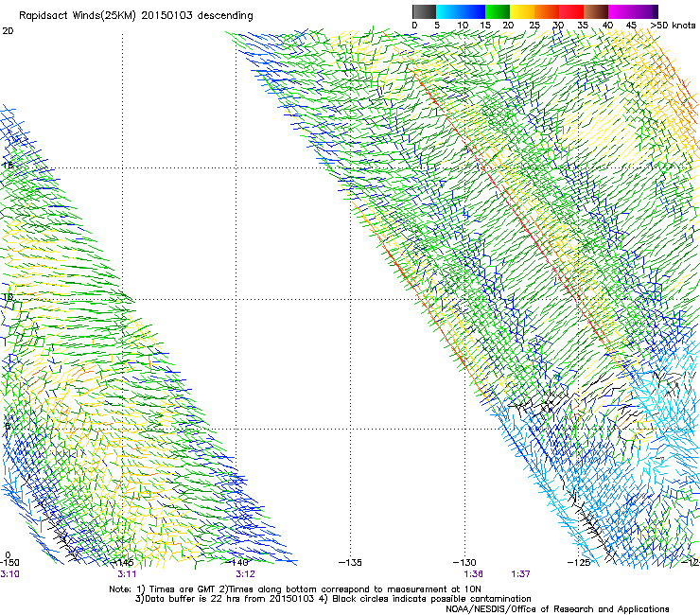Viewport: 700px width, 615px height.
Task: Click the purple time label '3:10'
Action: click(x=9, y=574)
